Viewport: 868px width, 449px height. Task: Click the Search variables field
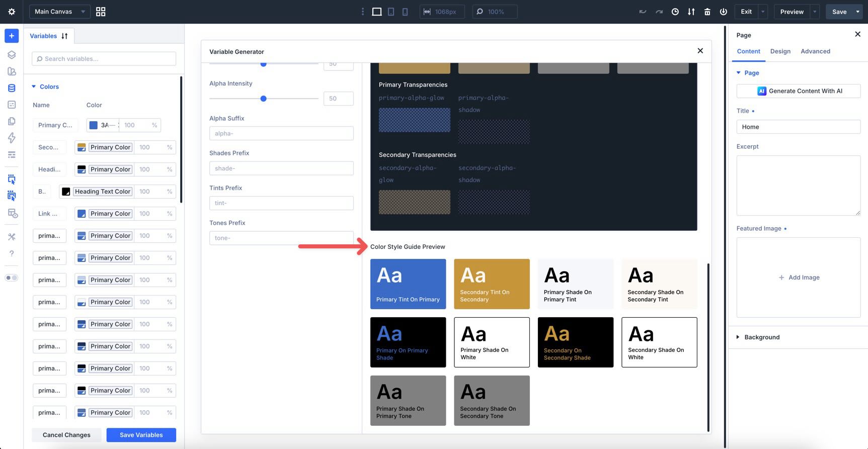(x=104, y=59)
